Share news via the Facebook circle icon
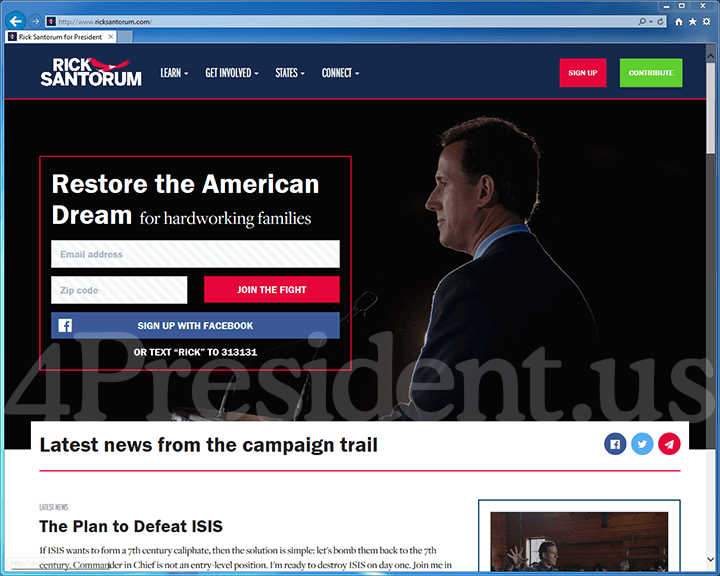This screenshot has width=720, height=576. [x=615, y=444]
